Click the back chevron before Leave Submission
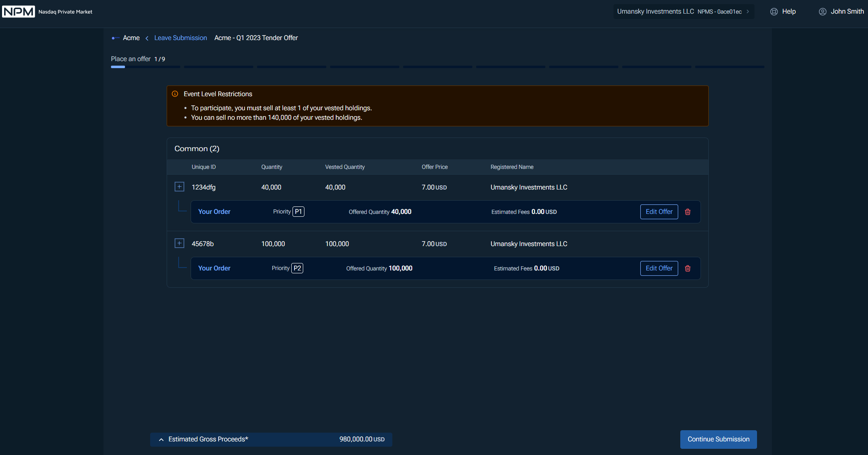Viewport: 868px width, 455px height. tap(147, 38)
